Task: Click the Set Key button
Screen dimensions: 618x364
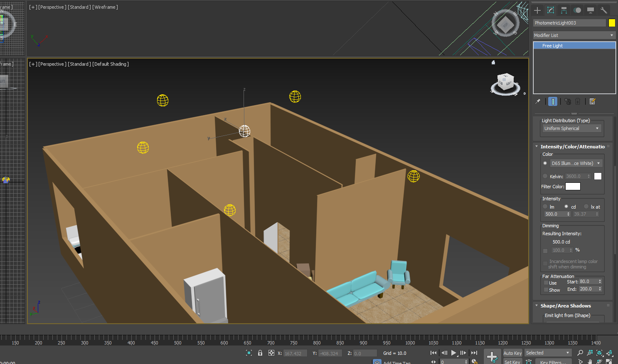Action: pos(512,362)
